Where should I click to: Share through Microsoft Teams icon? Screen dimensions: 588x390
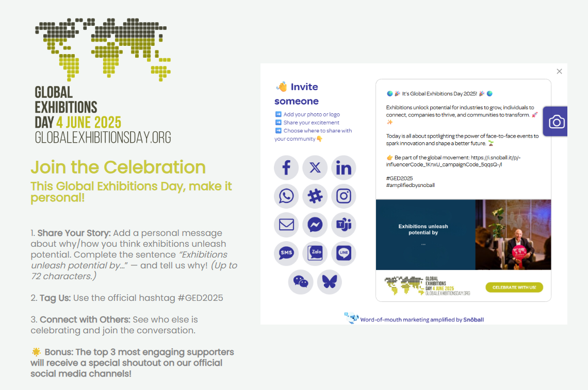click(x=344, y=225)
